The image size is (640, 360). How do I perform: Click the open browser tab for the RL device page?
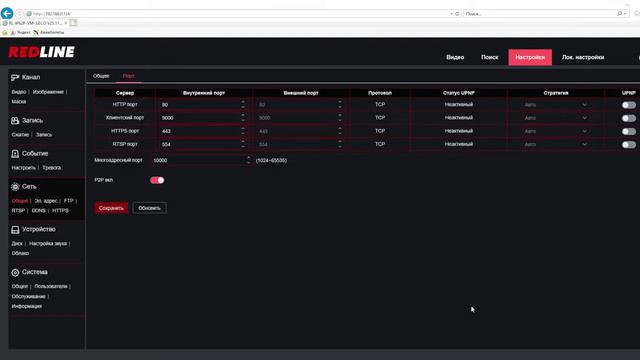click(x=36, y=23)
